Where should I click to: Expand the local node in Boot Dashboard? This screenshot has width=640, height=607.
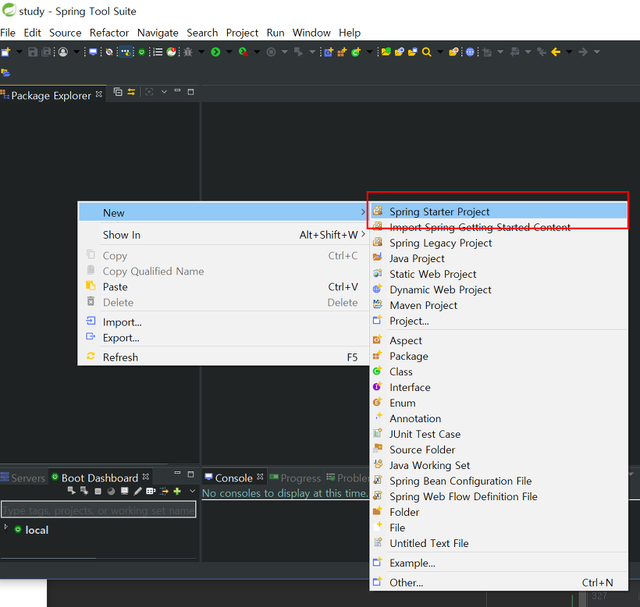click(6, 528)
